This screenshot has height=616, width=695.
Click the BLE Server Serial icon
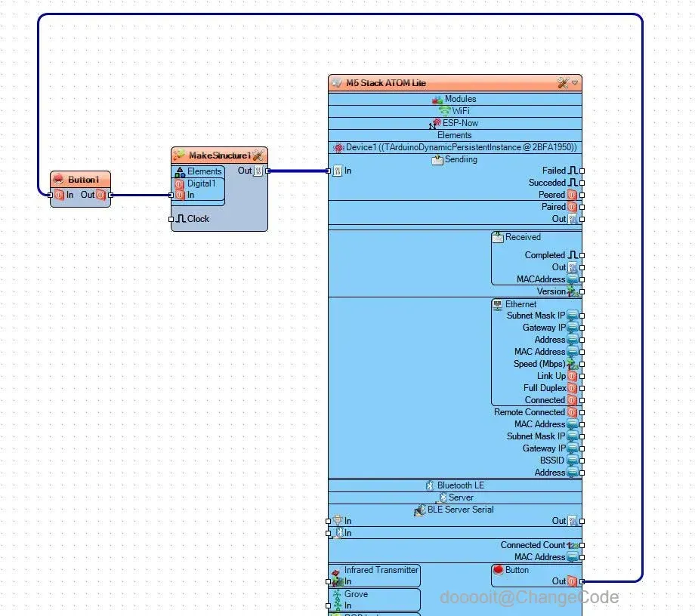419,510
